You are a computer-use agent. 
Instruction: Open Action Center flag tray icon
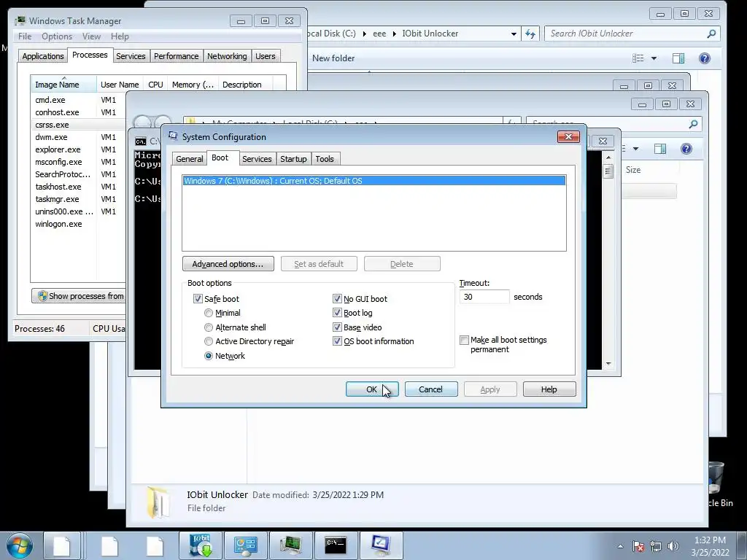pos(638,546)
